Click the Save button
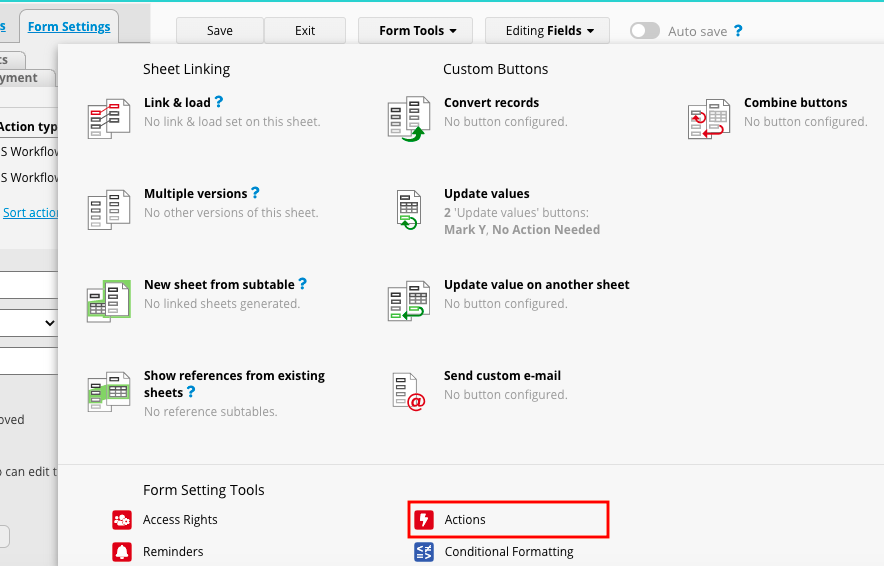 [220, 30]
